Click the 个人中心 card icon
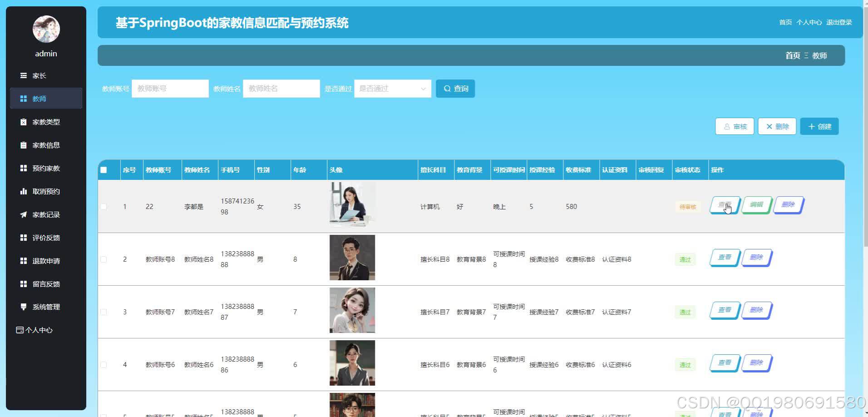 click(x=20, y=330)
